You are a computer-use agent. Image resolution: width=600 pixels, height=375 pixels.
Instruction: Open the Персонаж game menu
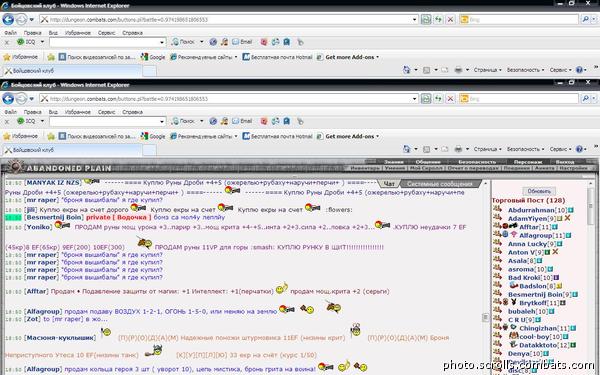[528, 162]
